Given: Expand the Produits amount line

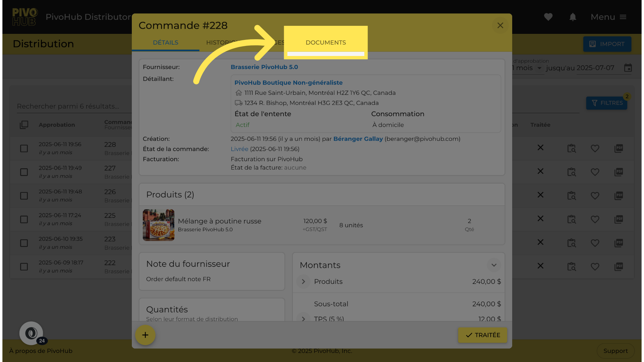Looking at the screenshot, I should (x=303, y=282).
